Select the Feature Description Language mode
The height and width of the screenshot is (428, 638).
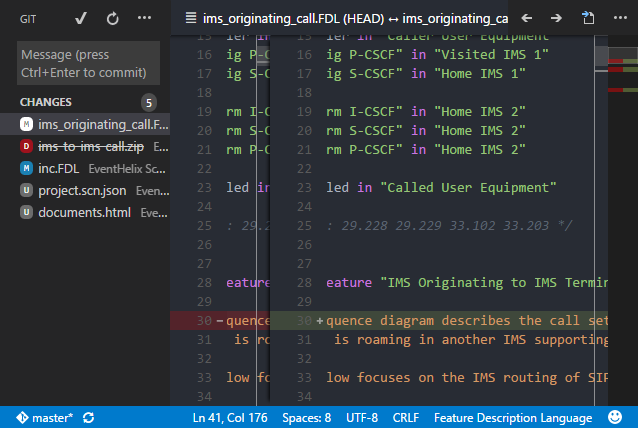tap(513, 418)
